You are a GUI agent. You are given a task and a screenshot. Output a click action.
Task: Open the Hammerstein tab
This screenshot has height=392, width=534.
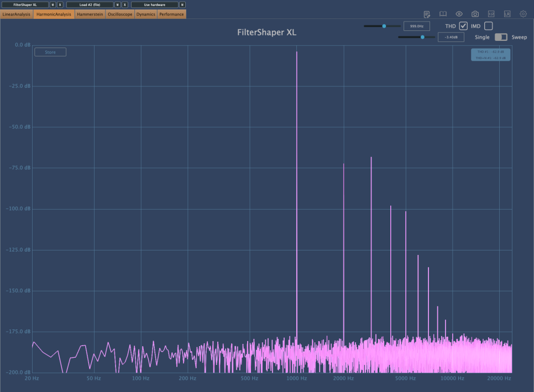point(90,14)
